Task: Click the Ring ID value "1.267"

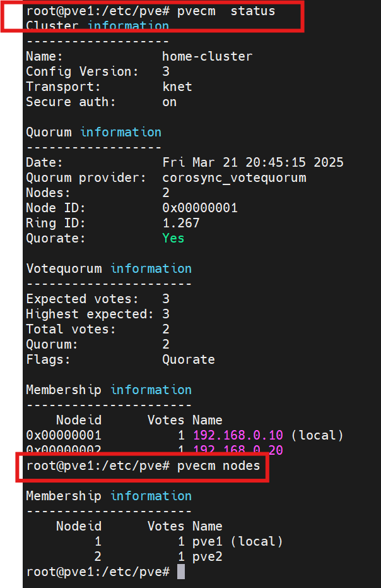Action: coord(180,223)
